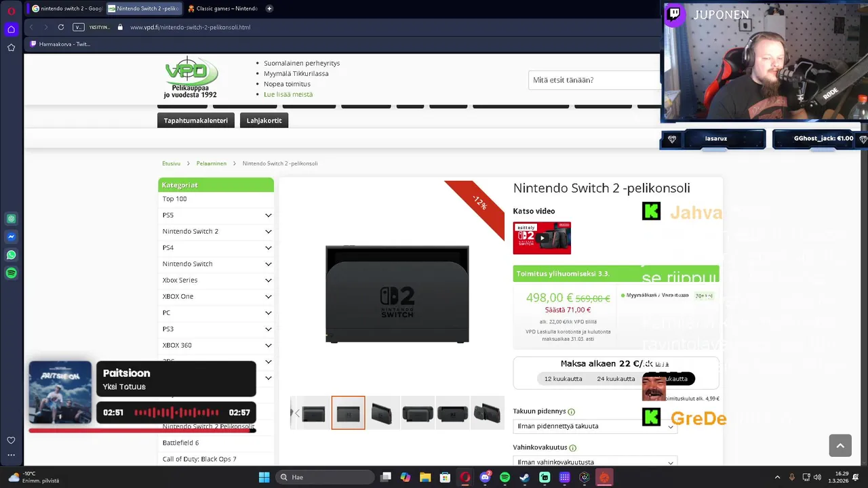Click the VPD store logo
868x488 pixels.
(191, 78)
